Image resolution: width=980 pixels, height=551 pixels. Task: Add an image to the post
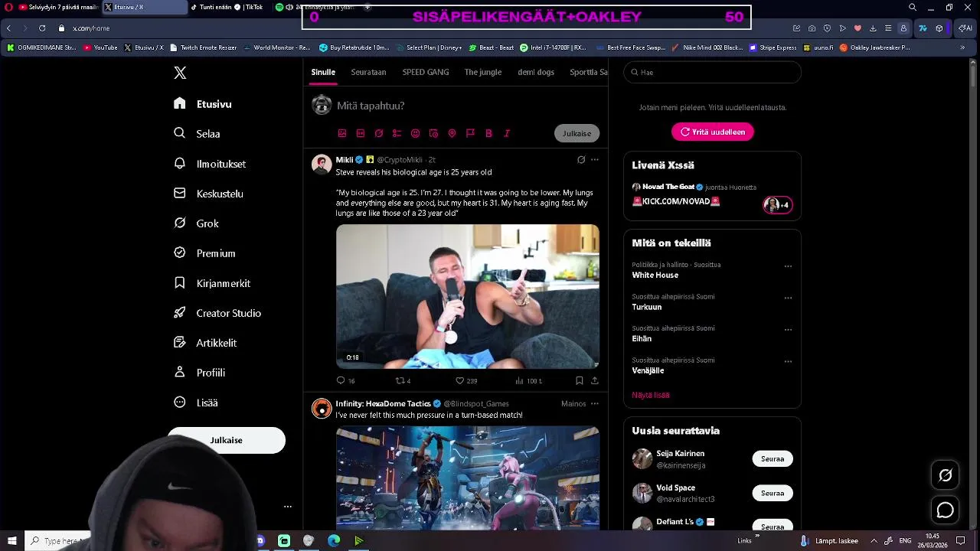[x=342, y=133]
